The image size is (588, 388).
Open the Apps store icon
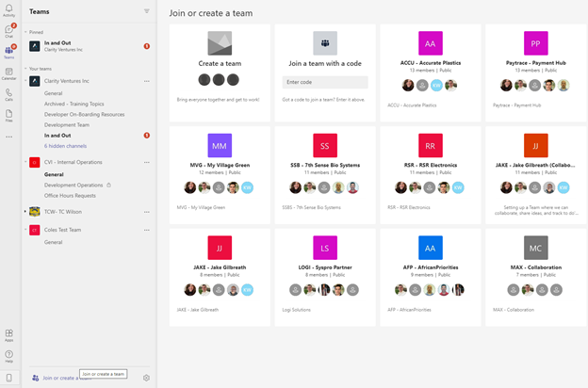(x=9, y=335)
